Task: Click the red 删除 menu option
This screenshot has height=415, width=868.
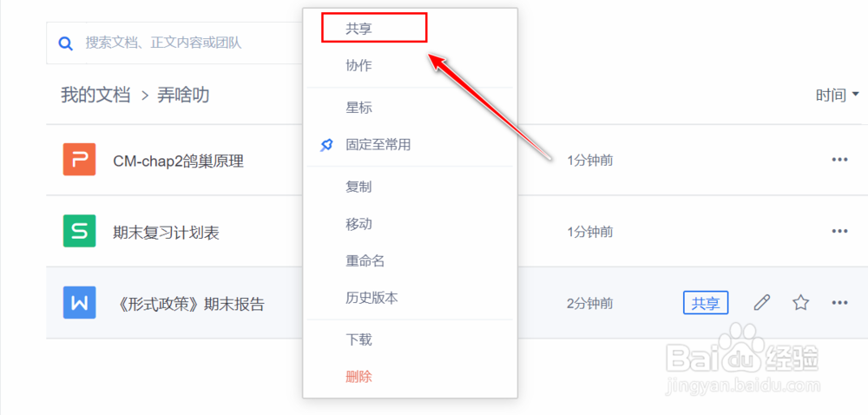Action: click(x=359, y=376)
